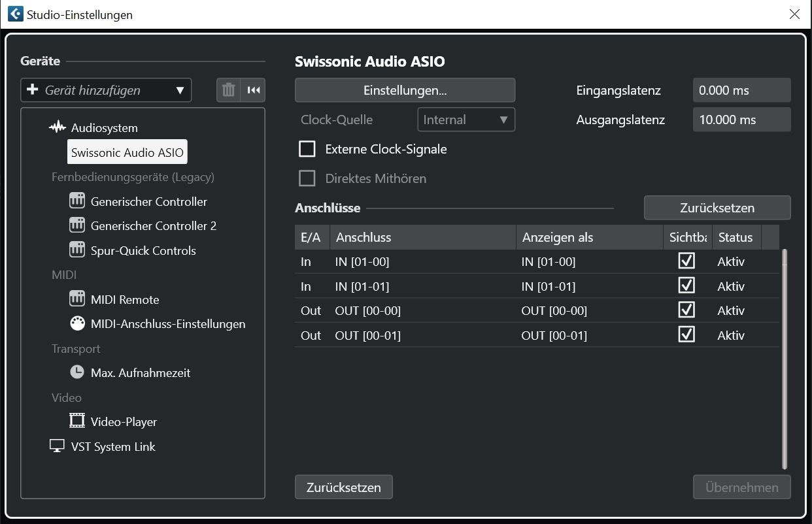Select Audiosystem in the device tree
Image resolution: width=812 pixels, height=524 pixels.
click(104, 127)
